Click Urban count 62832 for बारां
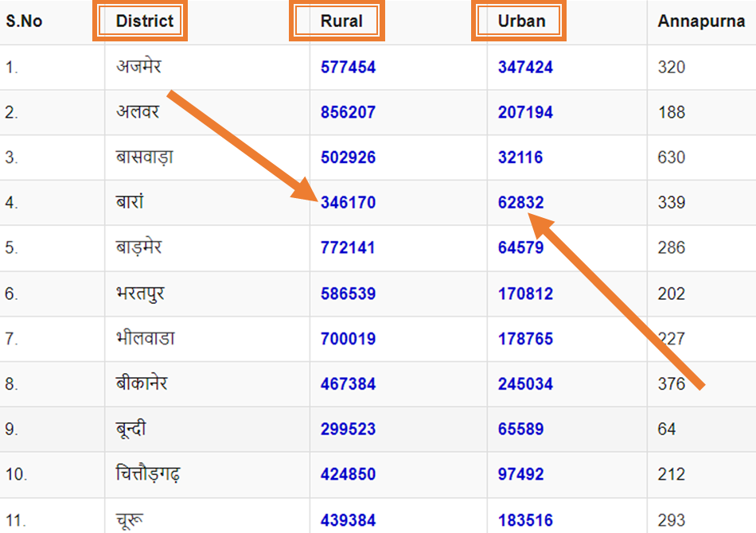 (x=520, y=202)
